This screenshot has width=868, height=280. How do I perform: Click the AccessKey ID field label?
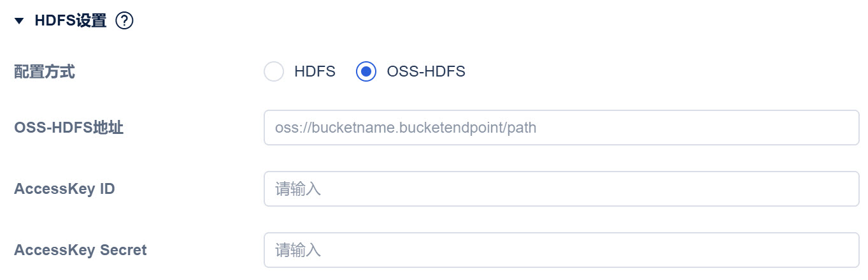click(x=64, y=189)
